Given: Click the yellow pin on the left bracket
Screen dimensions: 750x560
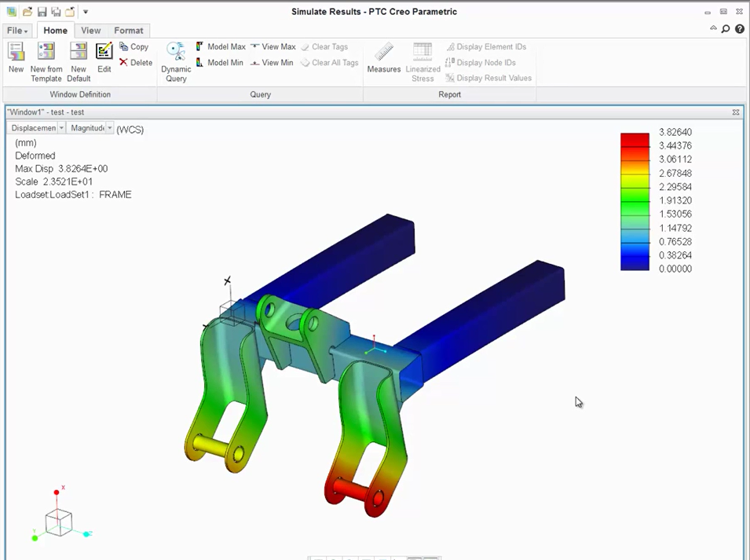Looking at the screenshot, I should [212, 445].
